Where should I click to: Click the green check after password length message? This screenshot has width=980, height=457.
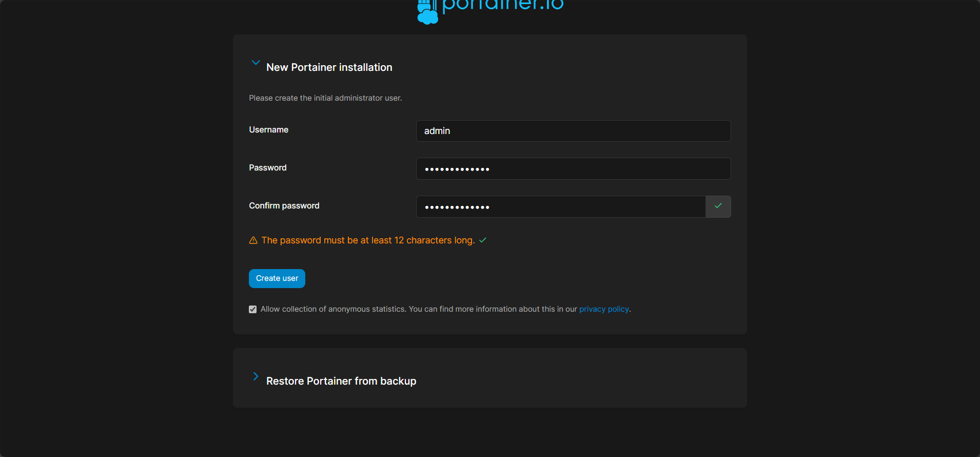click(483, 240)
